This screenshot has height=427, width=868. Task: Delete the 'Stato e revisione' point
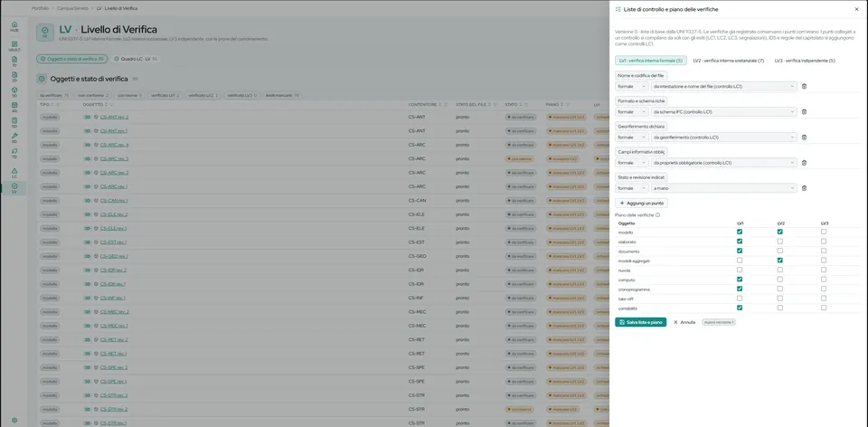tap(805, 188)
